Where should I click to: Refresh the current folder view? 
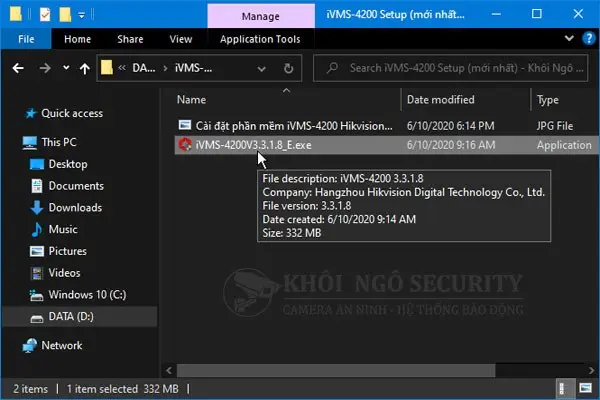pos(289,69)
